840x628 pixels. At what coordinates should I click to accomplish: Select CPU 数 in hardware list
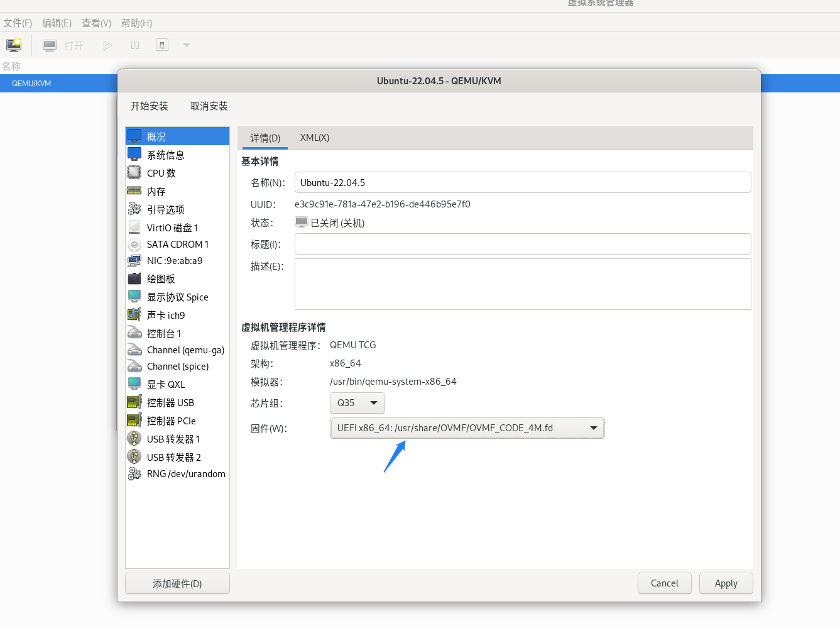[161, 173]
